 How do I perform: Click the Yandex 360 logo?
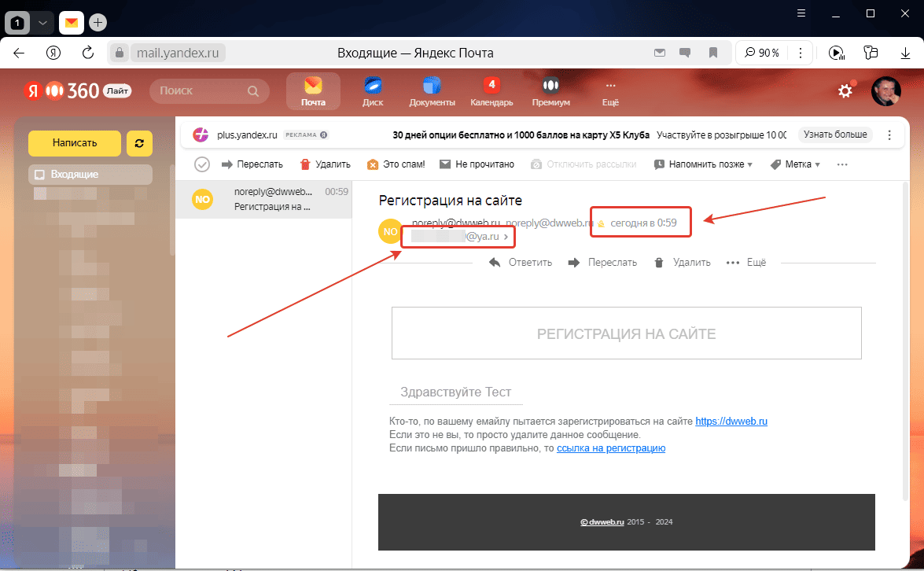tap(77, 90)
